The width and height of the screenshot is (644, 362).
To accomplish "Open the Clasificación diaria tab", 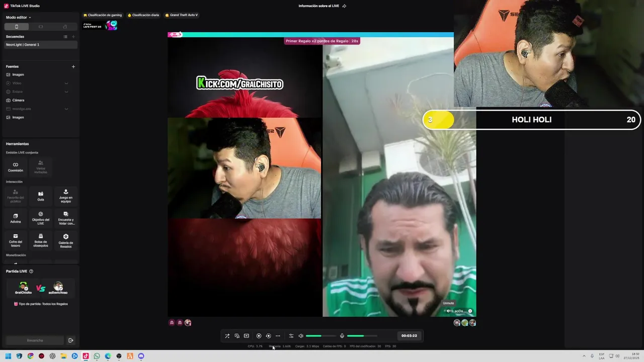I will 143,15.
